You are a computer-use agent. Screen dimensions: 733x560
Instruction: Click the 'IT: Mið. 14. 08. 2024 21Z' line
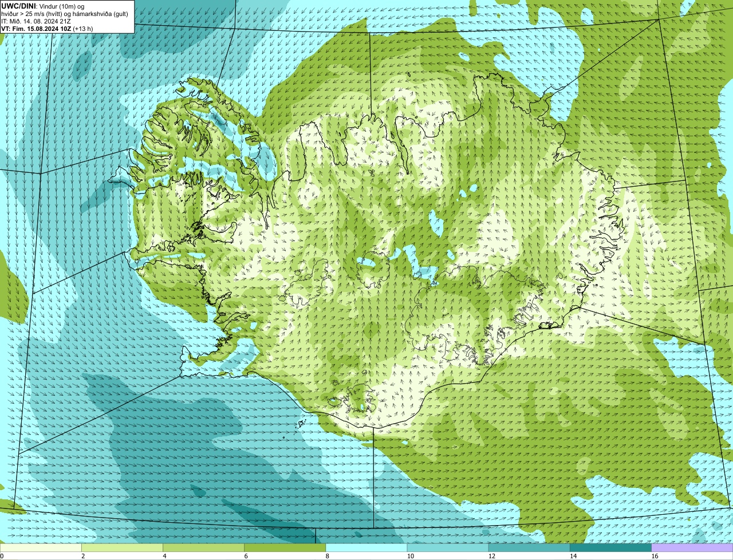click(36, 21)
